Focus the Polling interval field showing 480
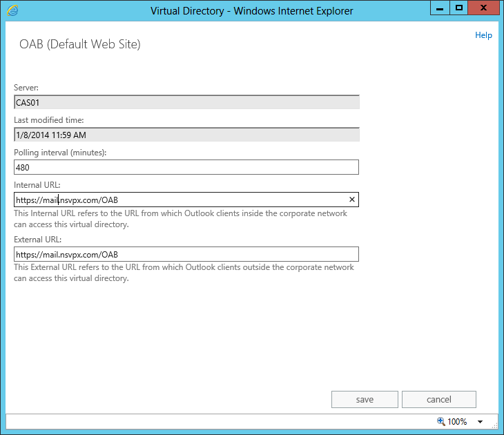504x435 pixels. pos(186,167)
